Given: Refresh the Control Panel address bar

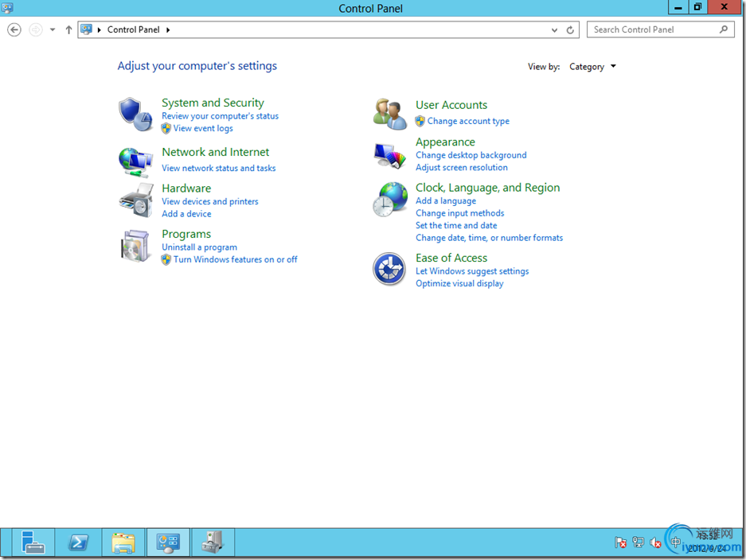Looking at the screenshot, I should (x=570, y=30).
